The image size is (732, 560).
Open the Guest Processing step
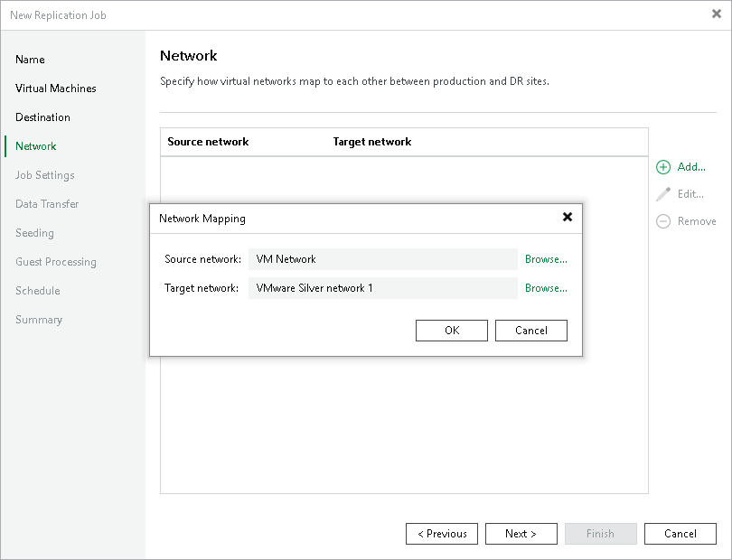pyautogui.click(x=55, y=261)
